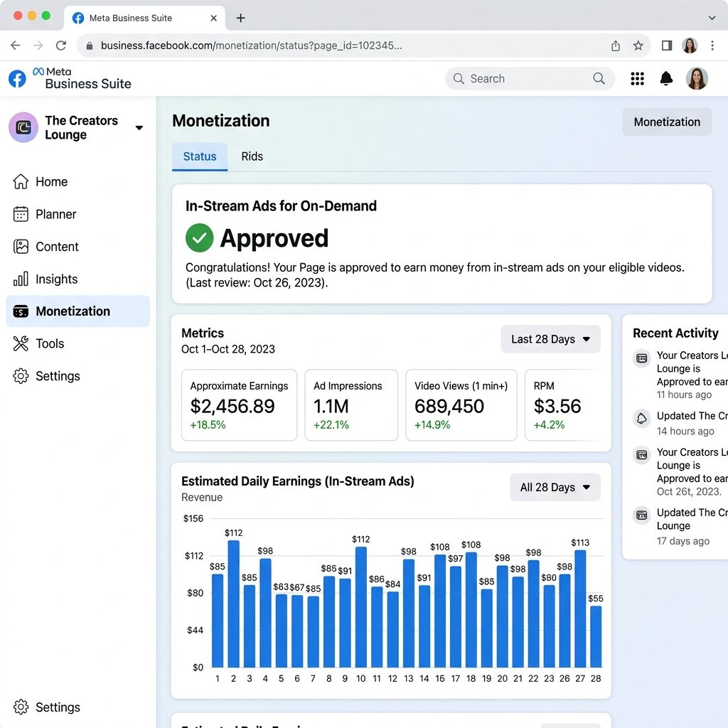Click the bottom Settings gear icon
728x728 pixels.
[x=21, y=707]
